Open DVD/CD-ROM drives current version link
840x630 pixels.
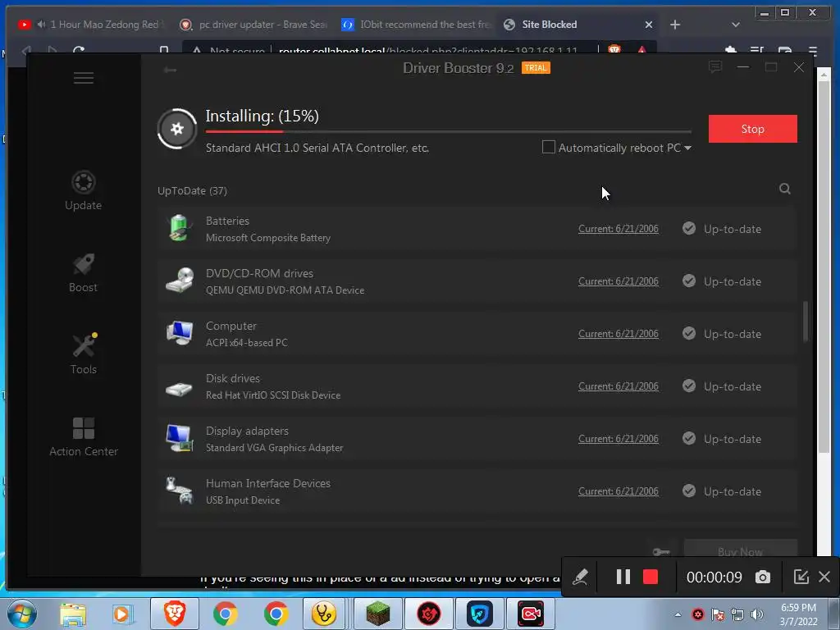[x=619, y=281]
